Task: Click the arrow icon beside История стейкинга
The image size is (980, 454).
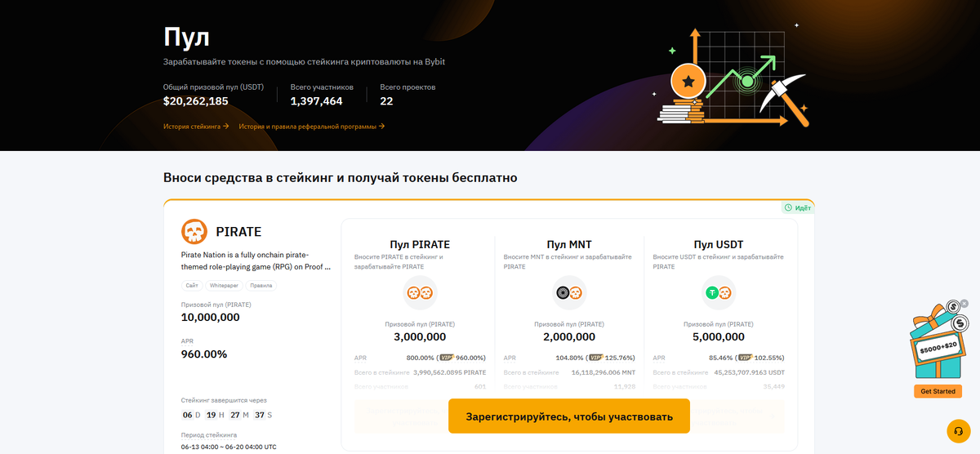Action: coord(226,127)
